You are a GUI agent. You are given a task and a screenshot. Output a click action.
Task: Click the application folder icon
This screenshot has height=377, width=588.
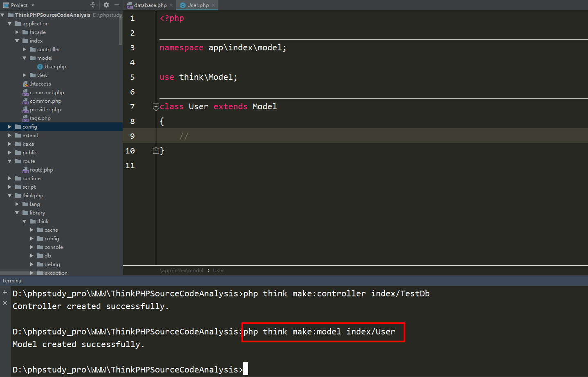18,24
